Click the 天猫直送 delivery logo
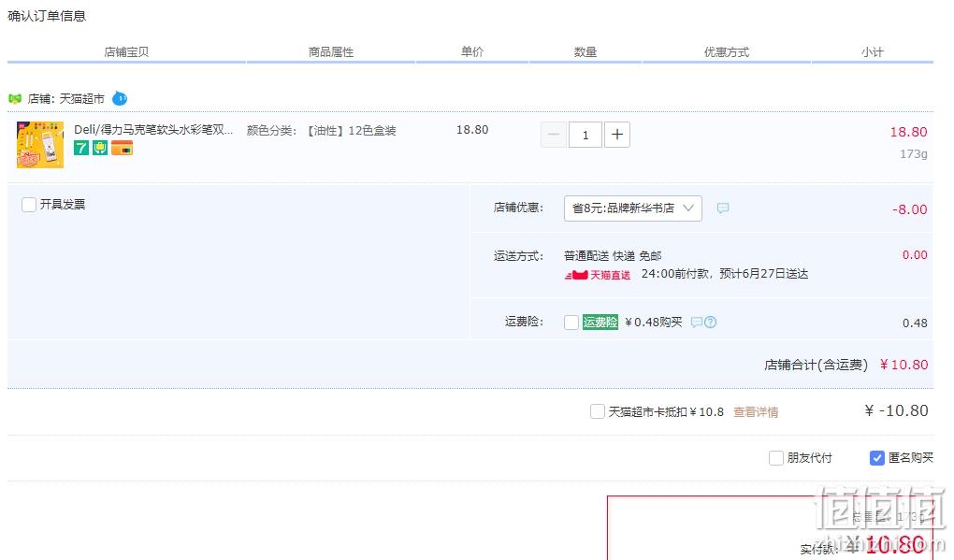Image resolution: width=954 pixels, height=560 pixels. (x=598, y=275)
